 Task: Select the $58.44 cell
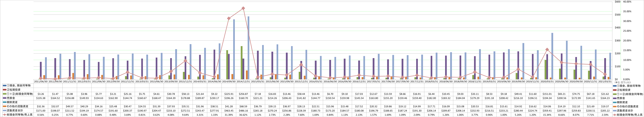[x=301, y=94]
